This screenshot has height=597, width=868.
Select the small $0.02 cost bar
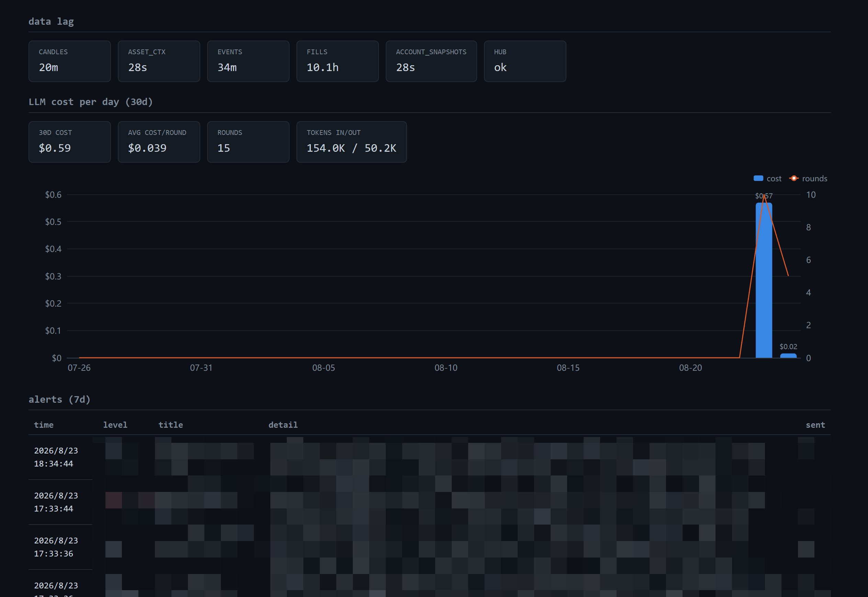coord(788,356)
